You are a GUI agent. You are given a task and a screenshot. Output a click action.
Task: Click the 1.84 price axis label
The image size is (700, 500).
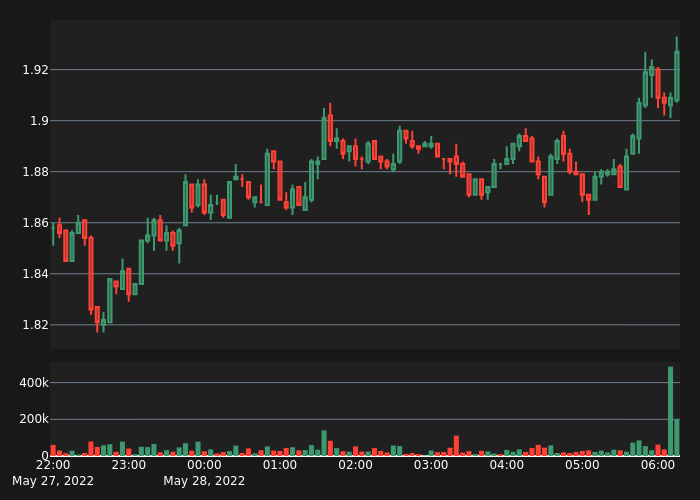click(35, 273)
